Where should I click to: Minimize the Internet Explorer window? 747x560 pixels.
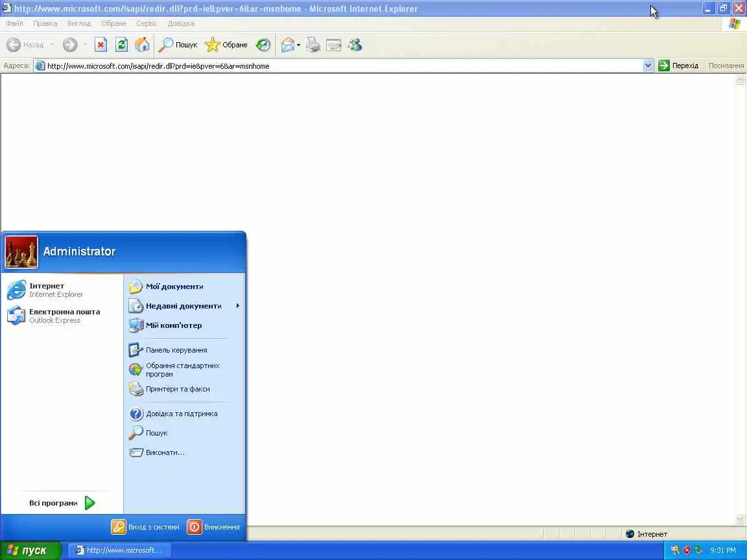[708, 8]
